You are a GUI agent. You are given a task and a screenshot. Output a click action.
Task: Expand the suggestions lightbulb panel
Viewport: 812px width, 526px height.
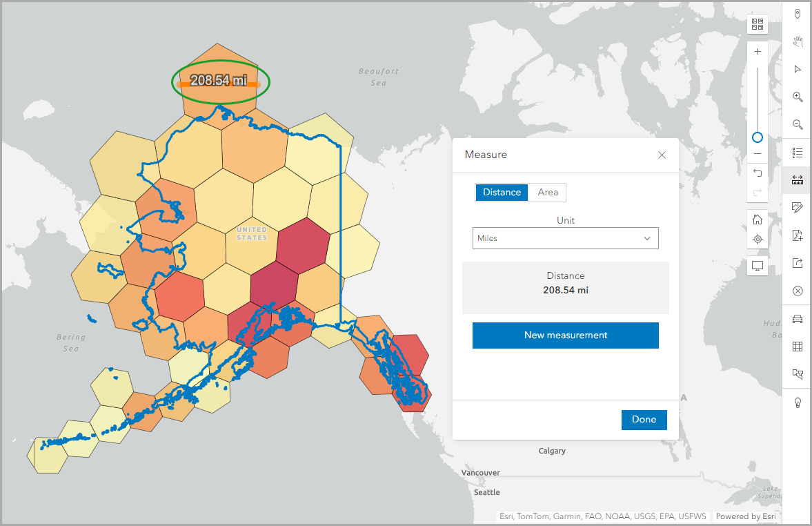(x=798, y=402)
